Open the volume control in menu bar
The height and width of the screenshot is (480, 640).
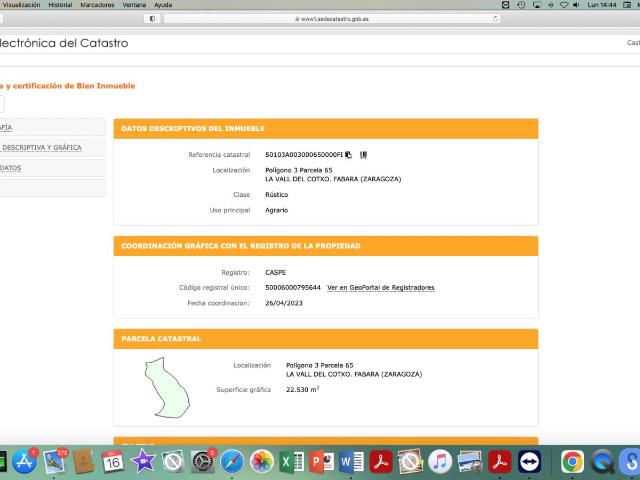(576, 5)
